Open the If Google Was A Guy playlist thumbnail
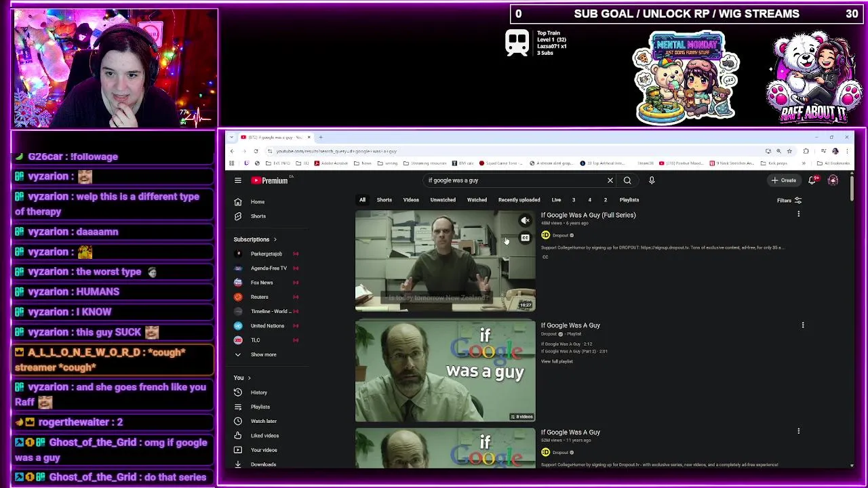The height and width of the screenshot is (488, 868). pos(446,371)
